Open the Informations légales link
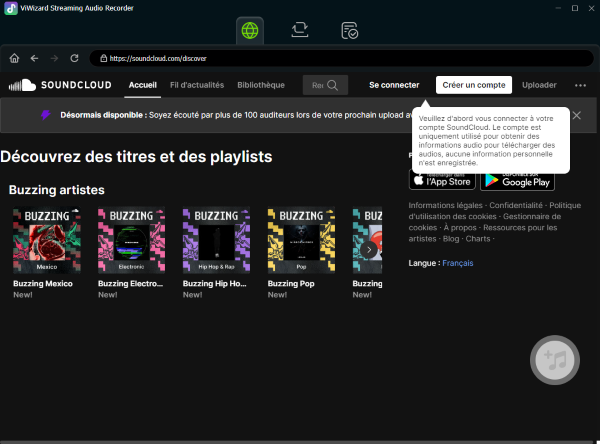600x444 pixels. pos(445,205)
